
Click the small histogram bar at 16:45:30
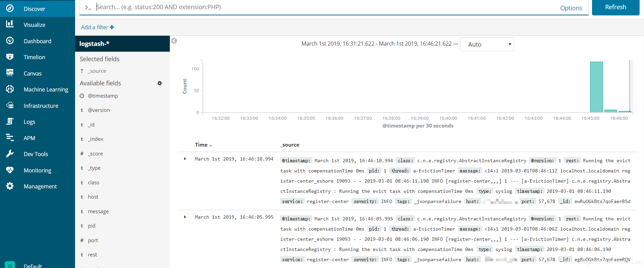point(611,111)
